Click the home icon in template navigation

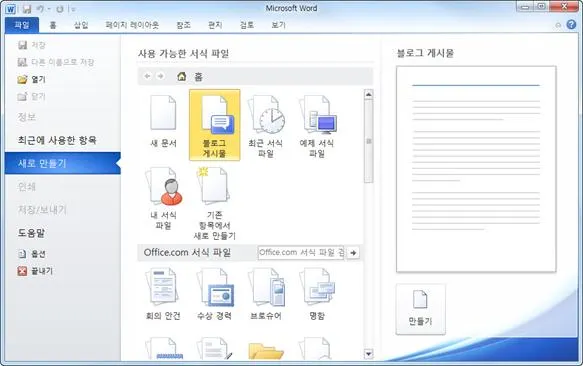point(181,77)
